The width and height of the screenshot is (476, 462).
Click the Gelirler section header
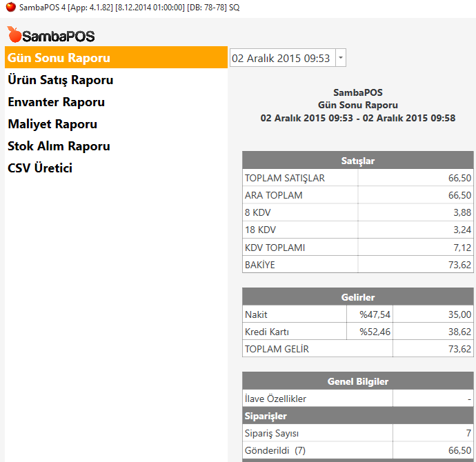357,297
